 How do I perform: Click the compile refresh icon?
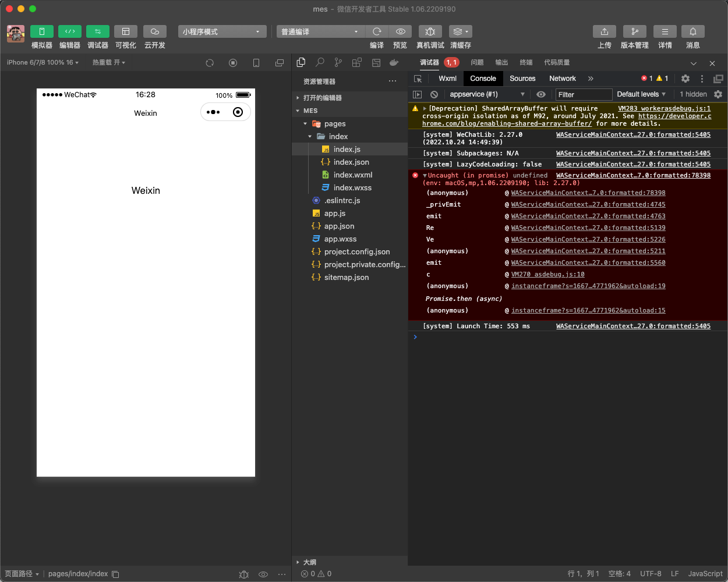(x=377, y=31)
